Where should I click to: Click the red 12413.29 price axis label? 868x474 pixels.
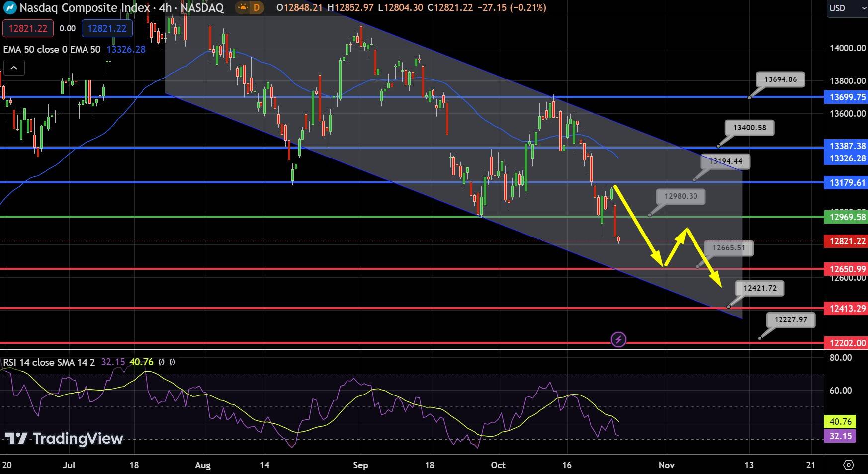click(x=846, y=309)
